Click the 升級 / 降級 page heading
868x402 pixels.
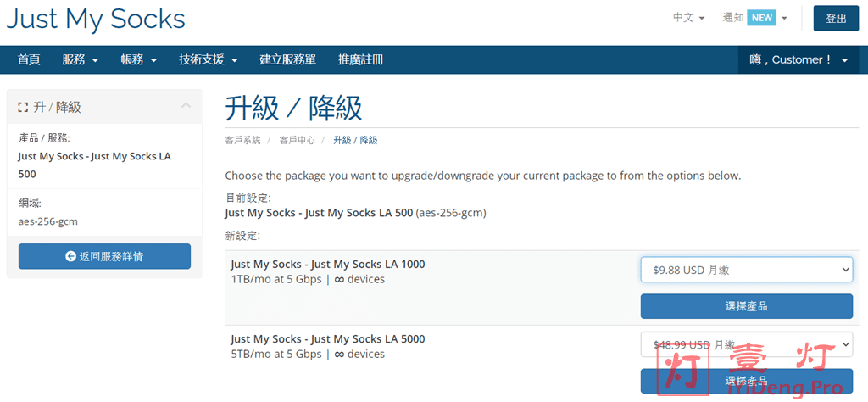point(293,108)
